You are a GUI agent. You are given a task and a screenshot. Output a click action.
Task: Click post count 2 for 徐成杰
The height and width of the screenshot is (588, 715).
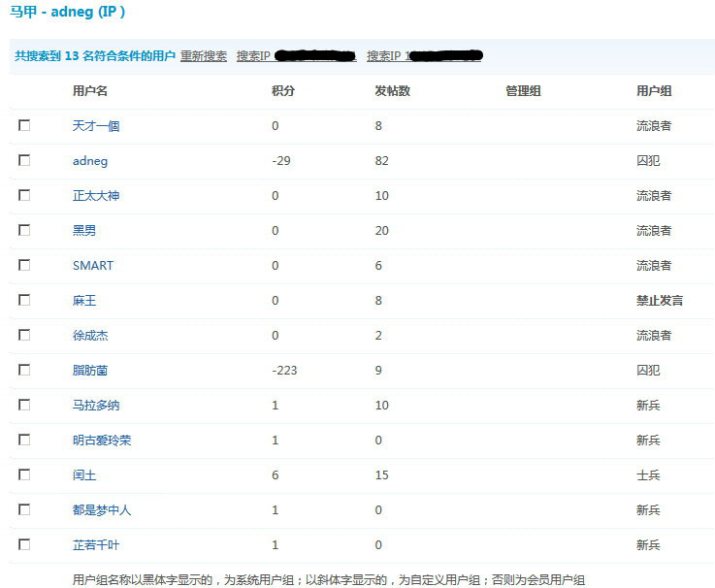point(378,336)
